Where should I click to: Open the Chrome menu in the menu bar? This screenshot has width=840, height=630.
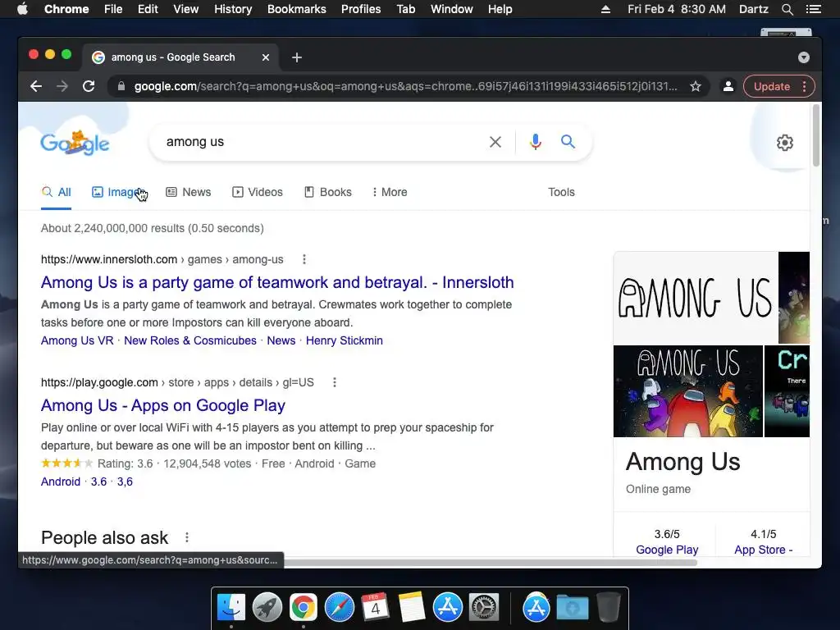click(66, 9)
